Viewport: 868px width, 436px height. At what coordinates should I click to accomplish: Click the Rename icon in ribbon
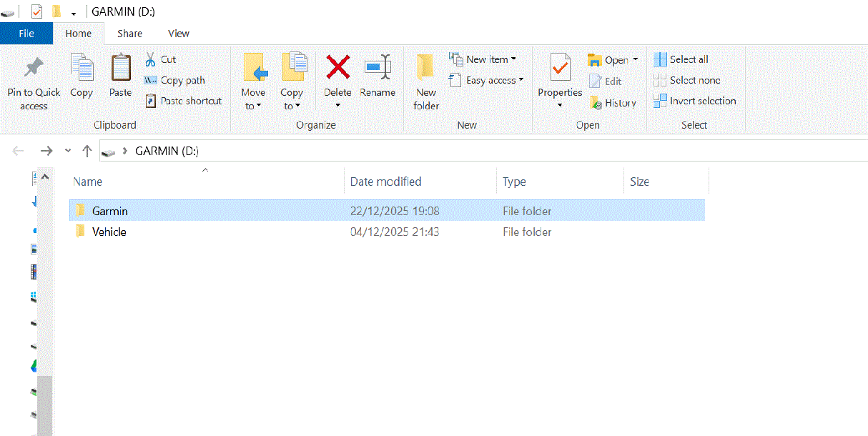click(378, 68)
